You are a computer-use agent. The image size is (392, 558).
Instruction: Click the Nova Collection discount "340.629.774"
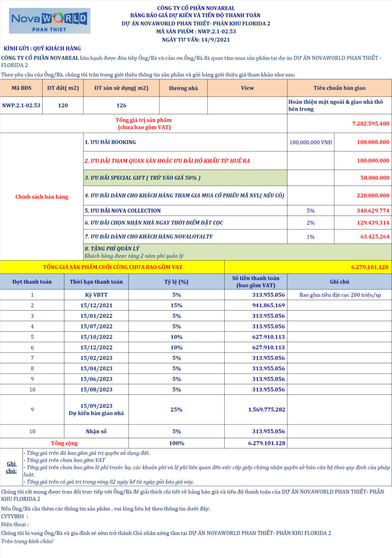click(x=373, y=211)
